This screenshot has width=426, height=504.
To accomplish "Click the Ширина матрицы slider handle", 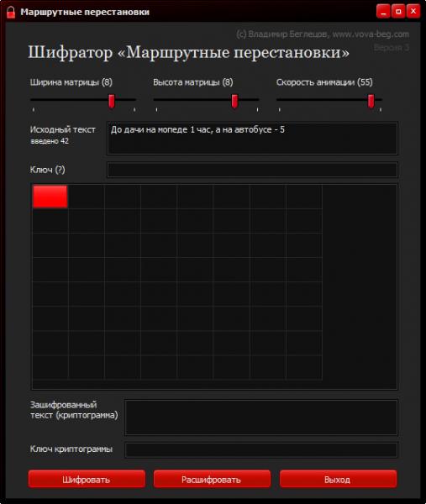I will click(x=111, y=102).
